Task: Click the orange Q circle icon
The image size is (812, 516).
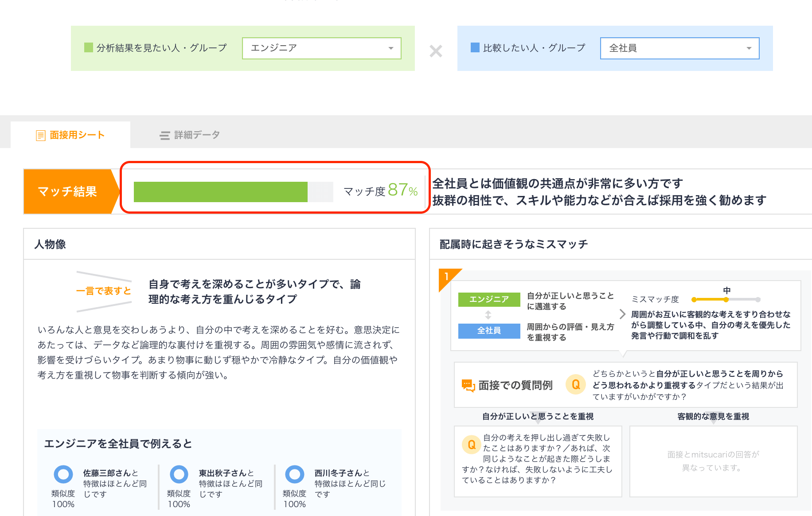Action: coord(575,385)
